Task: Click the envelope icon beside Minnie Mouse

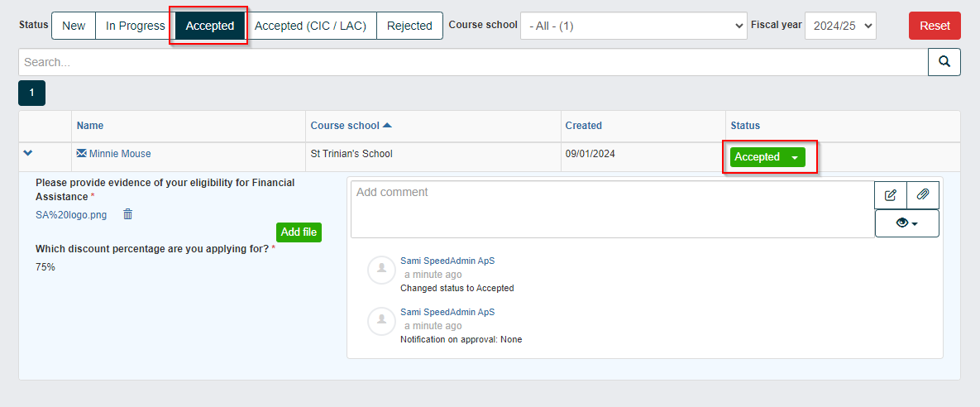Action: [x=81, y=154]
